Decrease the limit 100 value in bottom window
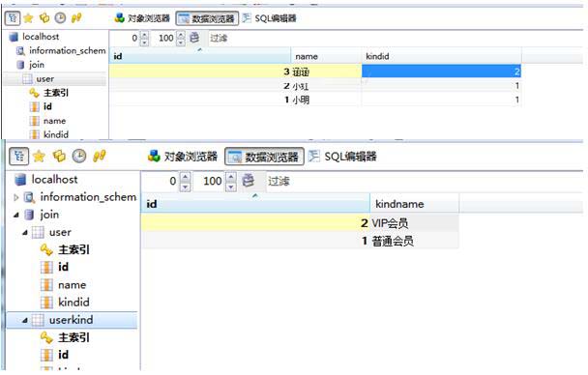The image size is (588, 375). pos(231,186)
